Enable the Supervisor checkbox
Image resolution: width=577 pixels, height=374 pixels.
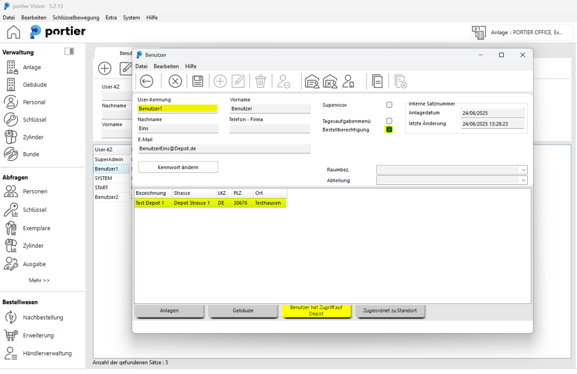click(x=389, y=105)
